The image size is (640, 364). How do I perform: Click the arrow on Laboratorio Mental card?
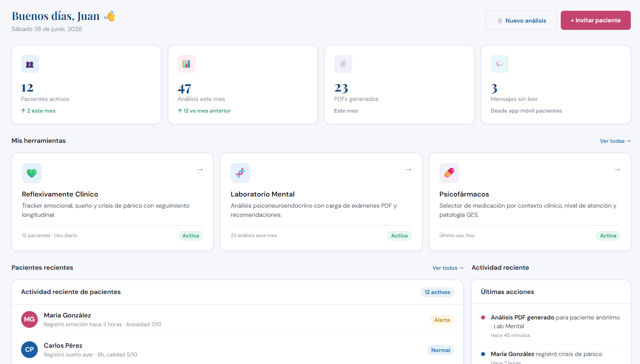[409, 170]
